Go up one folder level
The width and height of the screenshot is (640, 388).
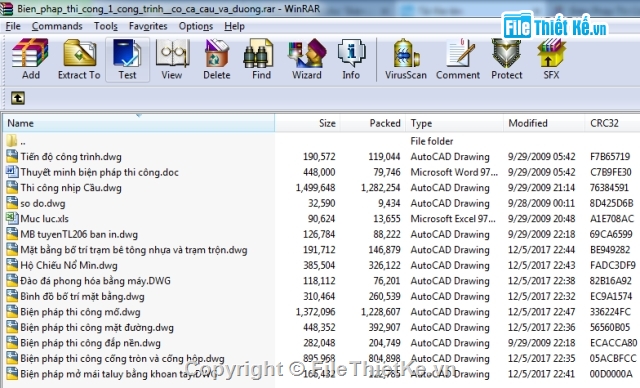[x=18, y=98]
